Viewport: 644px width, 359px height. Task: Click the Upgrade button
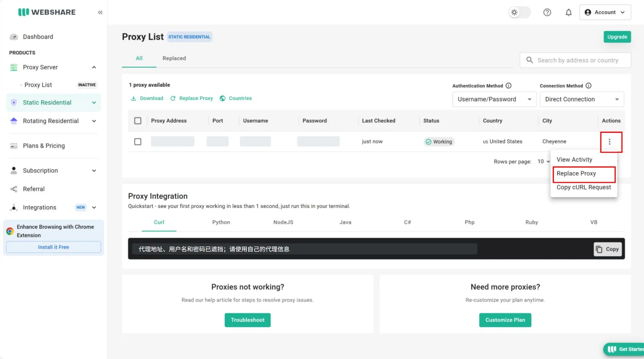click(617, 37)
